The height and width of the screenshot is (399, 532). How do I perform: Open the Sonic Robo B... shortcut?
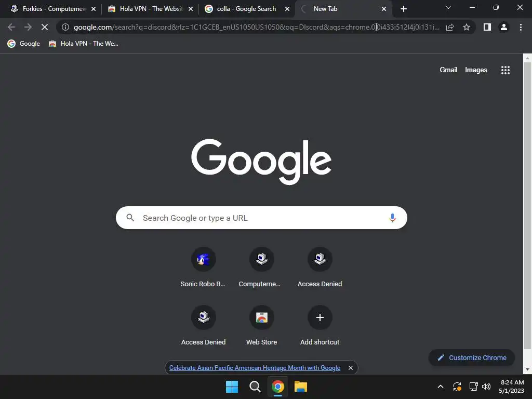tap(203, 268)
